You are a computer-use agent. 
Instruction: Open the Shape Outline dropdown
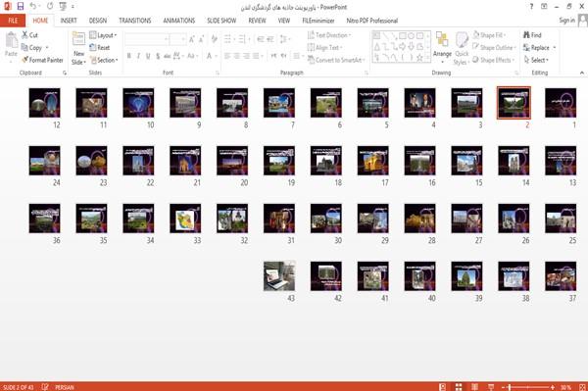pyautogui.click(x=494, y=48)
